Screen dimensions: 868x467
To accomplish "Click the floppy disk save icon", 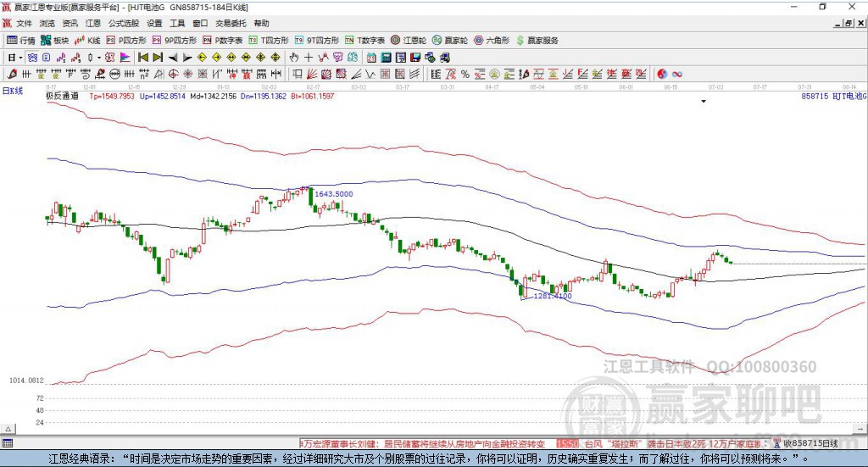I will (415, 58).
